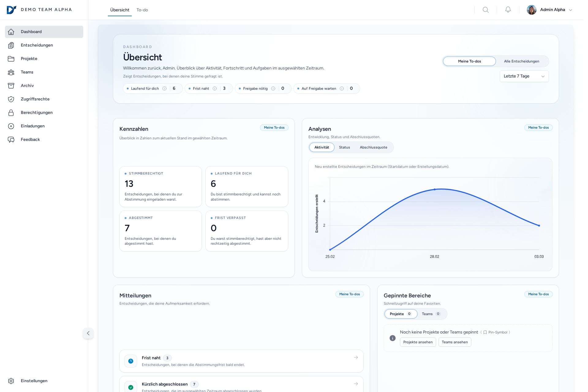
Task: Switch pinned areas to Teams
Action: pos(430,314)
